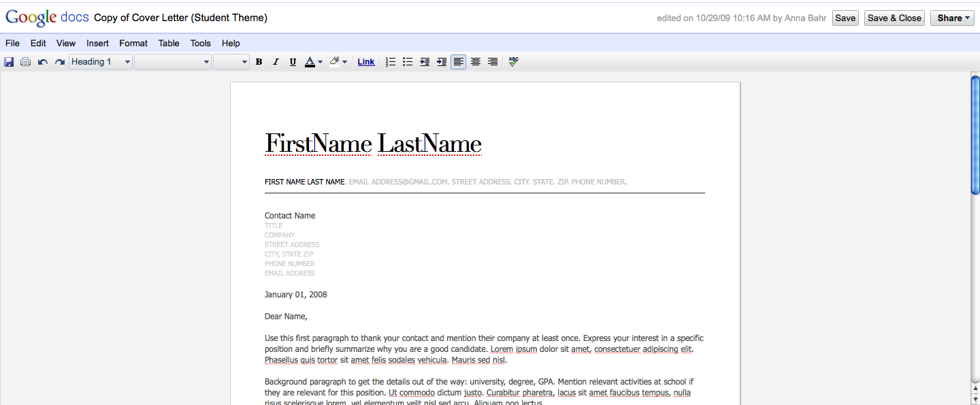This screenshot has width=980, height=405.
Task: Open the Insert menu
Action: (x=97, y=43)
